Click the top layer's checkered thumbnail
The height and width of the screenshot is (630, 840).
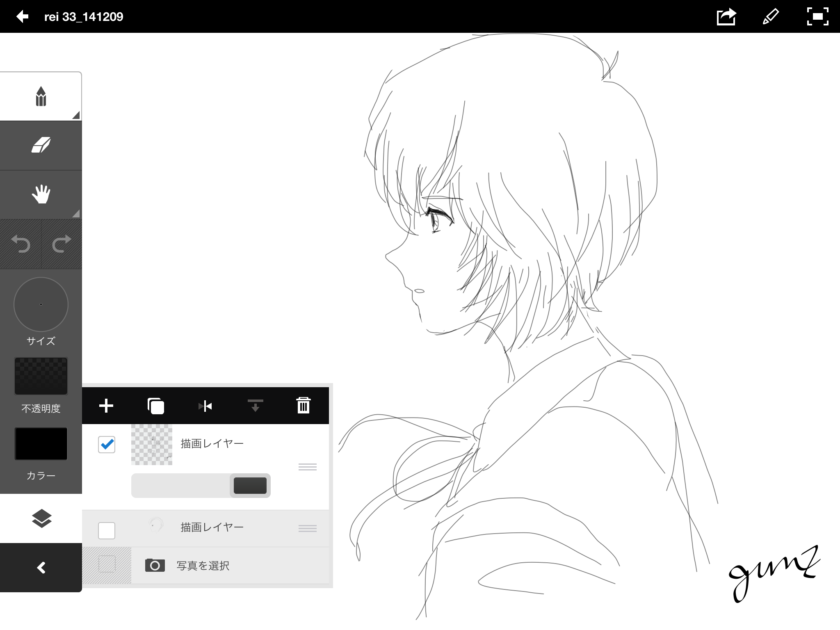click(152, 445)
